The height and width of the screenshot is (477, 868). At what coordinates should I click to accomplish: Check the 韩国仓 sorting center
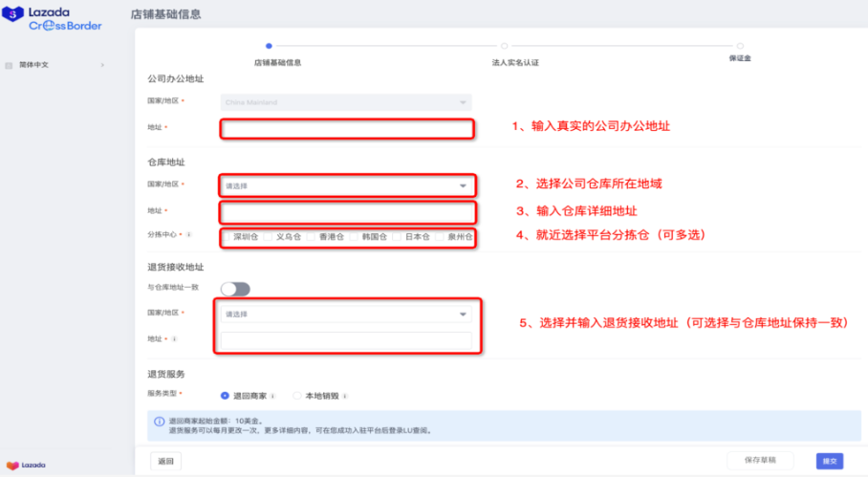tap(355, 237)
